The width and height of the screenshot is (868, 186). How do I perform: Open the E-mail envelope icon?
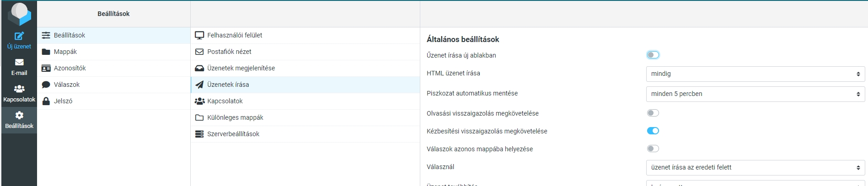point(19,63)
